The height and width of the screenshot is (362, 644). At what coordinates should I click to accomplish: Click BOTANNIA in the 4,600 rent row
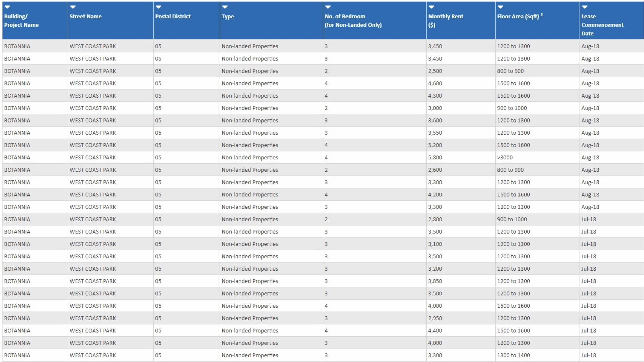point(17,83)
